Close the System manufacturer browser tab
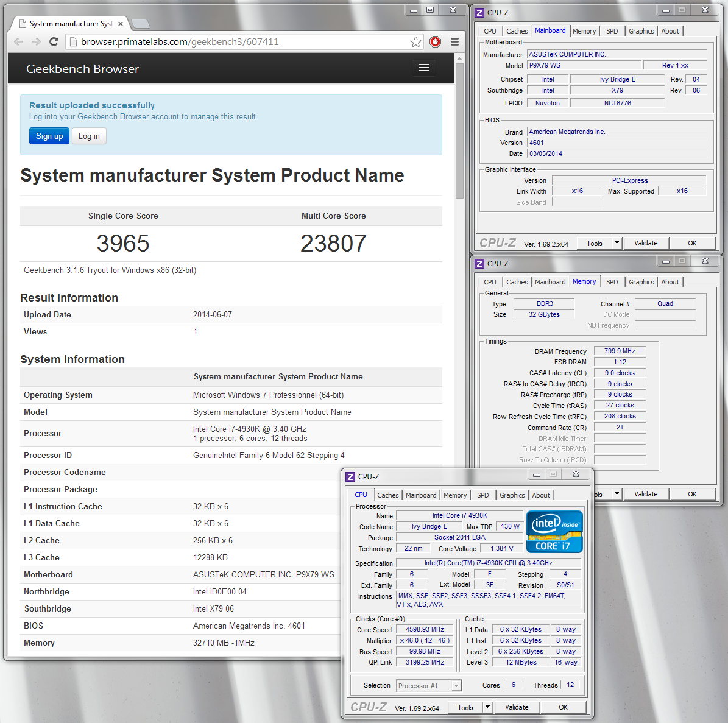728x723 pixels. 121,24
